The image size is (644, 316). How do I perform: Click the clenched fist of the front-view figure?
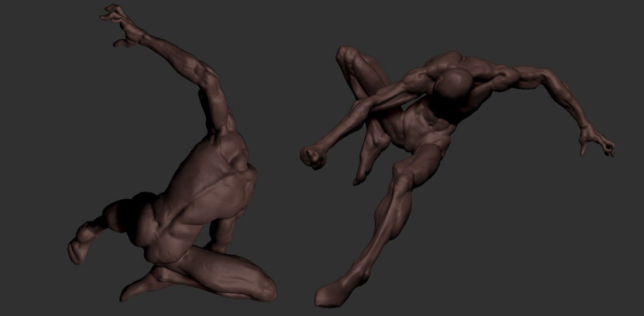pyautogui.click(x=314, y=156)
